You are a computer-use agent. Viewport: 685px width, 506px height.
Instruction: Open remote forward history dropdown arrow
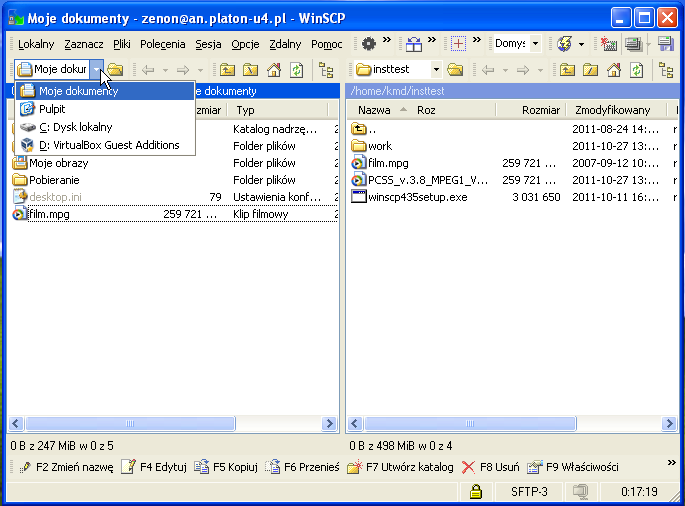click(x=540, y=70)
